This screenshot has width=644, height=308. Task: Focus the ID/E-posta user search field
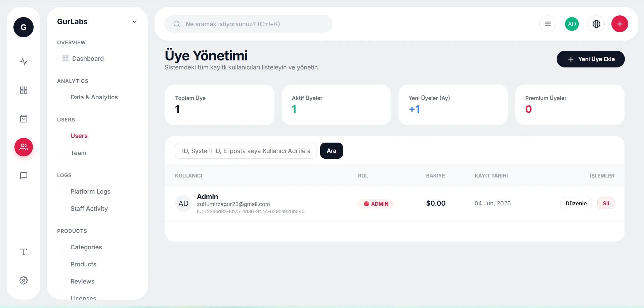coord(246,151)
